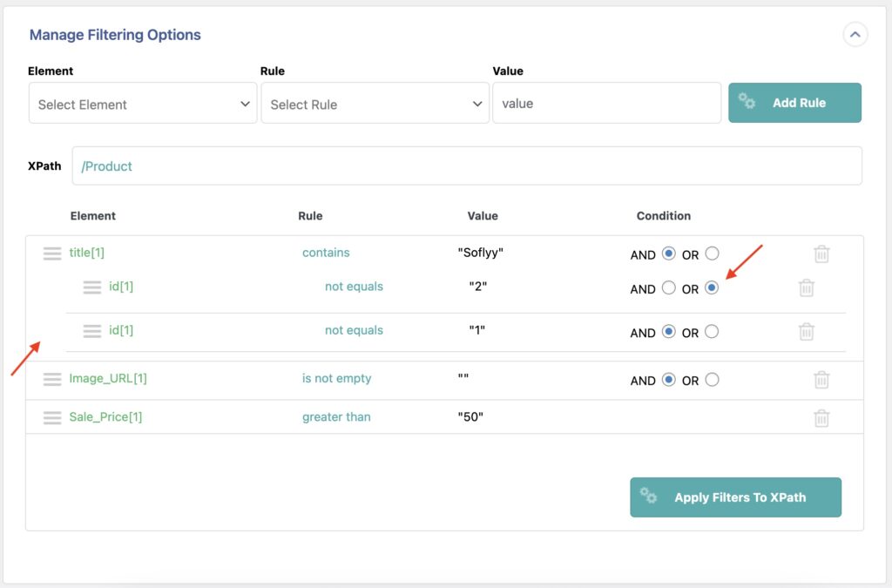The image size is (892, 588).
Task: Click the gears icon on Add Rule button
Action: click(747, 102)
